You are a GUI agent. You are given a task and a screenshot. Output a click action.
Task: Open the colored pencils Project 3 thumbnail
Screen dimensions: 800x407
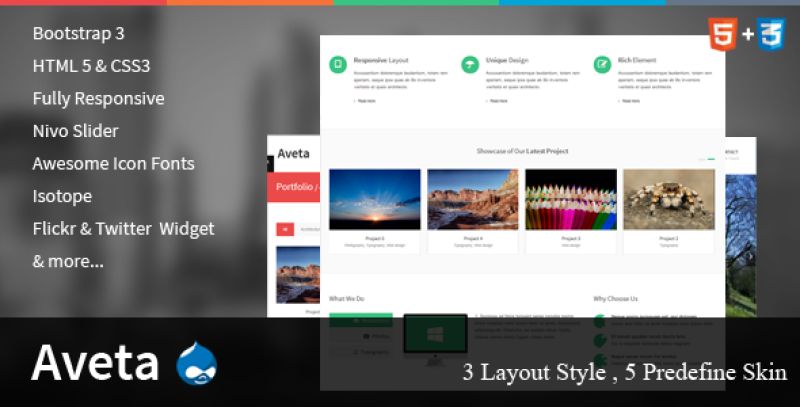point(571,199)
